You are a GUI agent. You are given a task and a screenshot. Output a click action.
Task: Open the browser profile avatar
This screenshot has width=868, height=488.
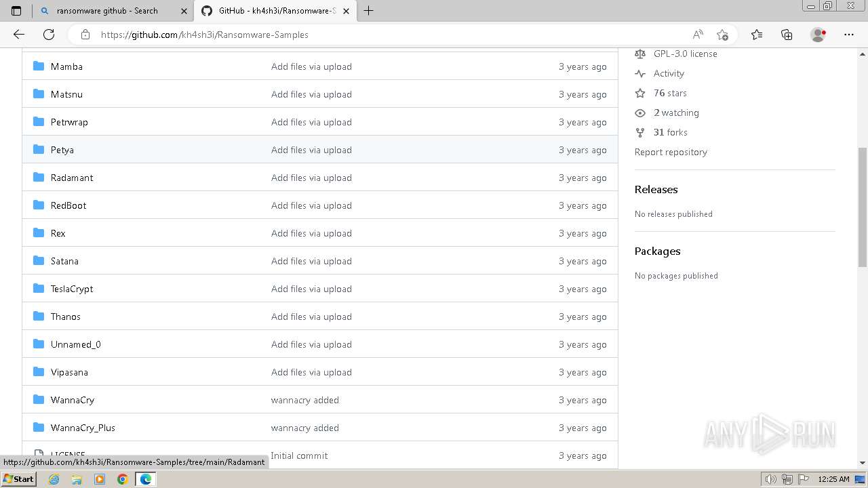pos(818,35)
